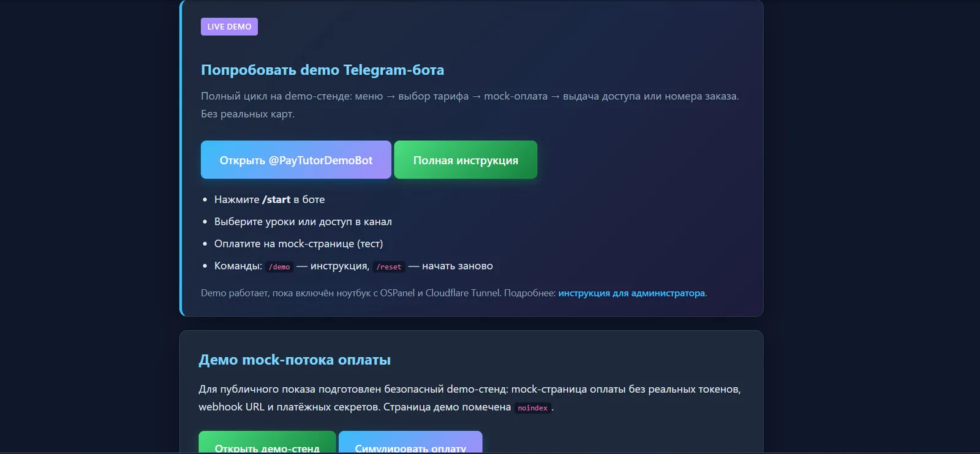Open the @PayTutorDemoBot button
The image size is (980, 454).
point(296,160)
